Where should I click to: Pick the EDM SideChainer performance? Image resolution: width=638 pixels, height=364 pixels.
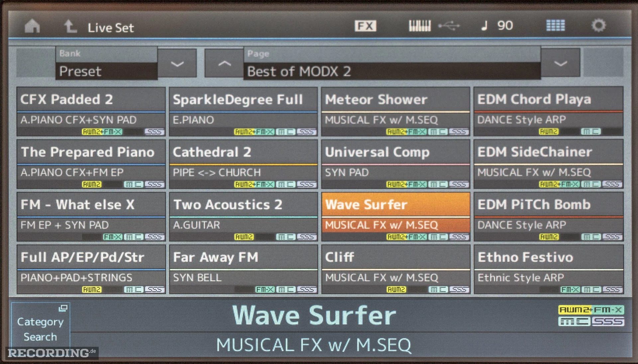(548, 164)
